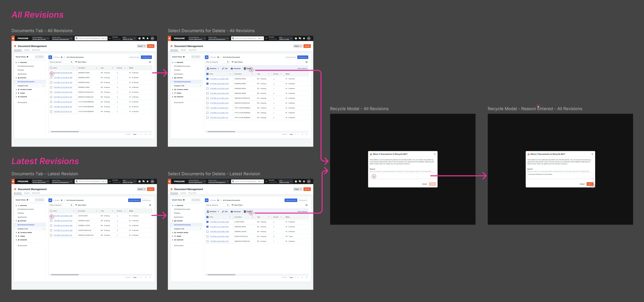Image resolution: width=644 pixels, height=302 pixels.
Task: Click blue collapse-sidebar icon in Documents Tab - Latest Revision frame
Action: click(50, 200)
